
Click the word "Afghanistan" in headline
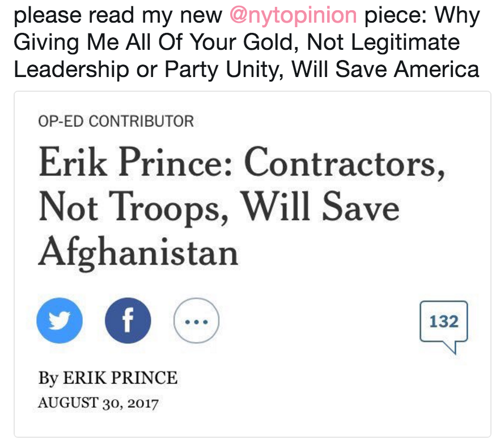tap(138, 252)
